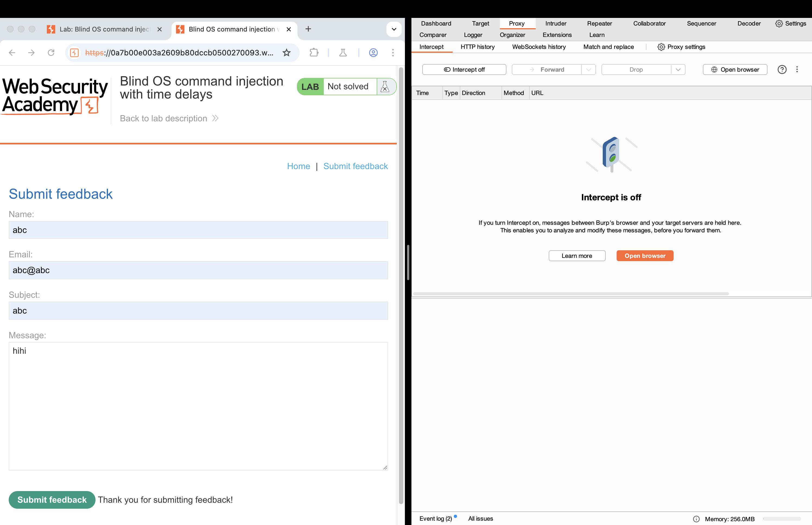This screenshot has height=525, width=812.
Task: Open the HTTP history subtab
Action: pos(477,47)
